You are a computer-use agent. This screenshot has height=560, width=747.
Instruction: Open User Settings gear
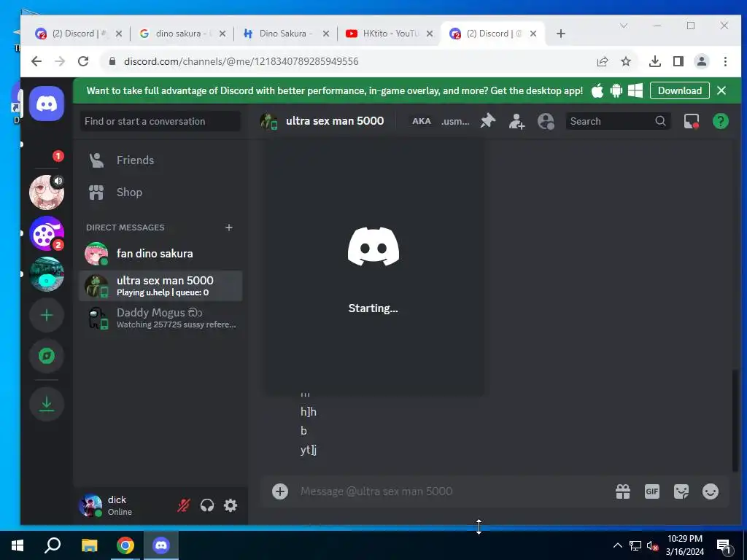(230, 505)
